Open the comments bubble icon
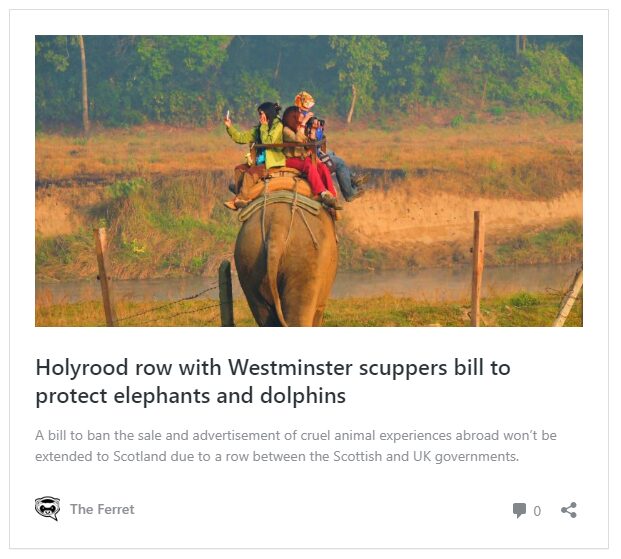The image size is (621, 559). click(519, 510)
